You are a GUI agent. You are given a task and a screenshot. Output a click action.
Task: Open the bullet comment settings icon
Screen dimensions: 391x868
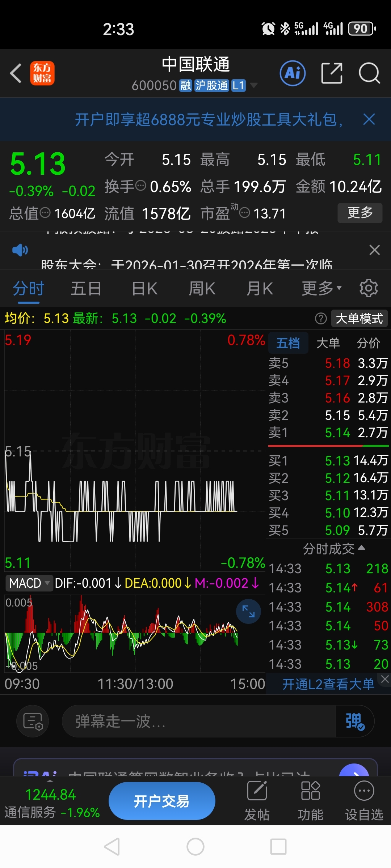33,721
